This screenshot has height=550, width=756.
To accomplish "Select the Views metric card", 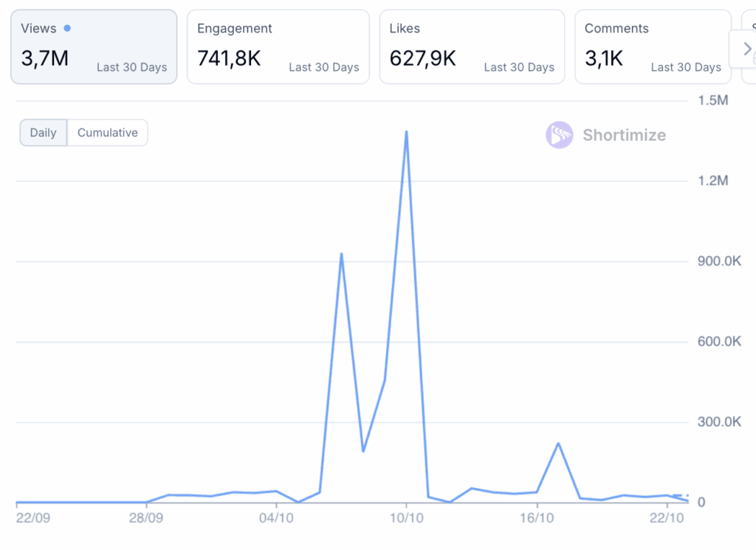I will [x=94, y=47].
